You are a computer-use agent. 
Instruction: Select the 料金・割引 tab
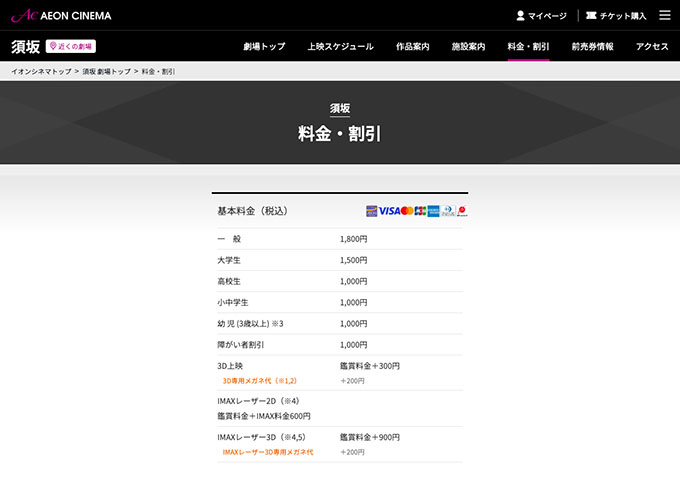pyautogui.click(x=528, y=46)
